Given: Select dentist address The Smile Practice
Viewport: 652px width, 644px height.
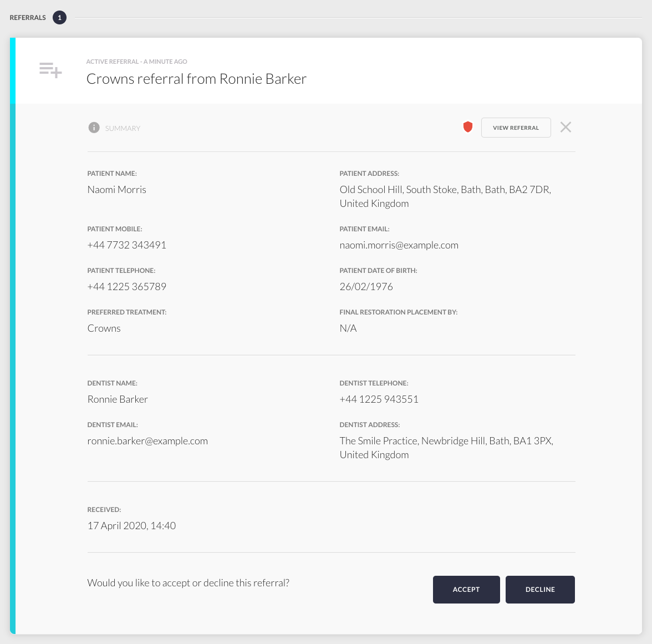Looking at the screenshot, I should pyautogui.click(x=446, y=448).
